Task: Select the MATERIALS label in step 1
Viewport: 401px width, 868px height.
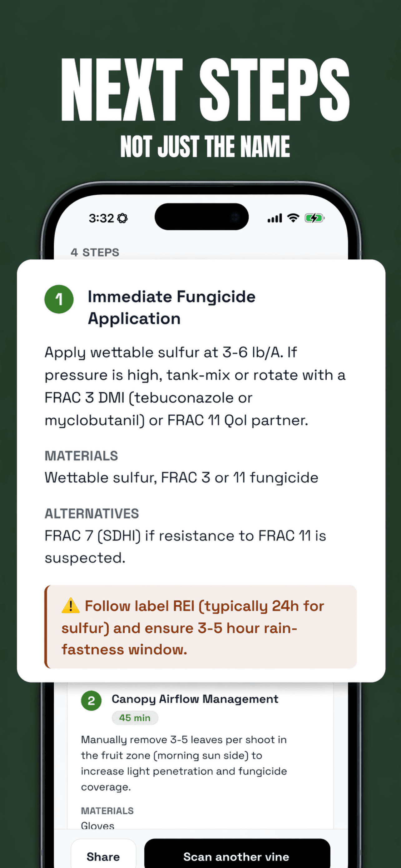Action: pos(82,456)
